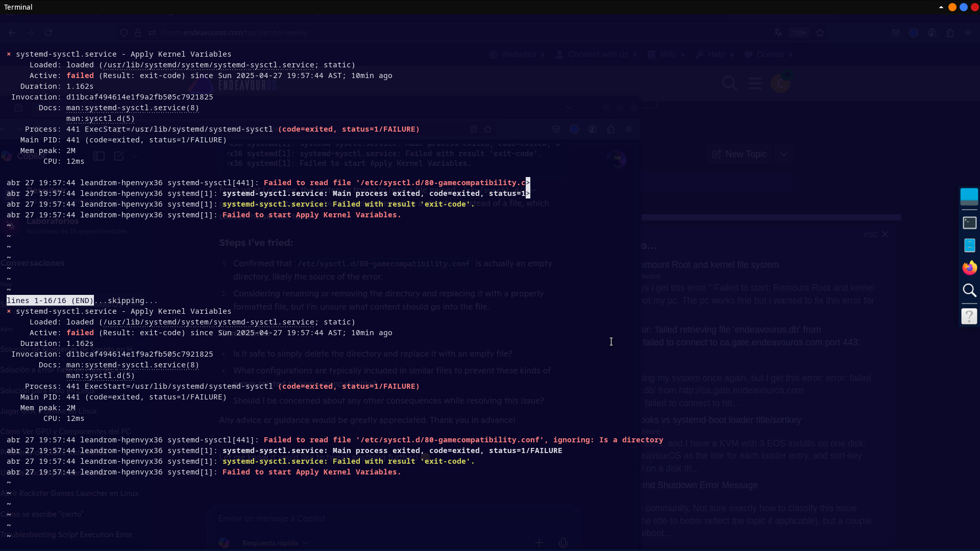Launch Firefox from the side dock
Viewport: 980px width, 551px height.
(x=969, y=268)
